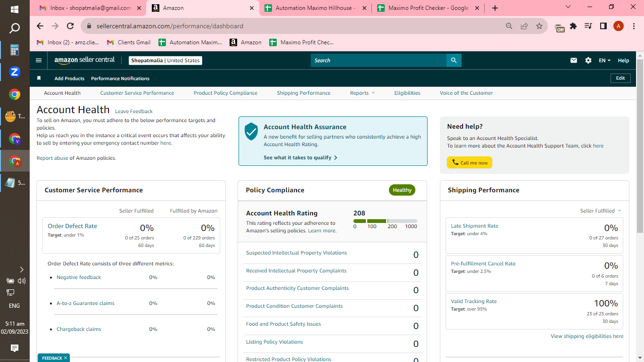Click the volume icon in the system tray

coord(22,281)
